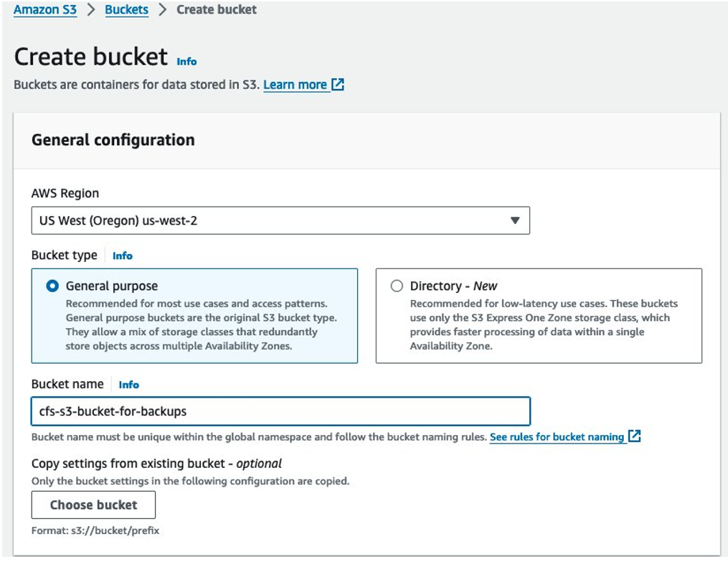This screenshot has height=562, width=728.
Task: Click the General configuration section header
Action: (x=113, y=140)
